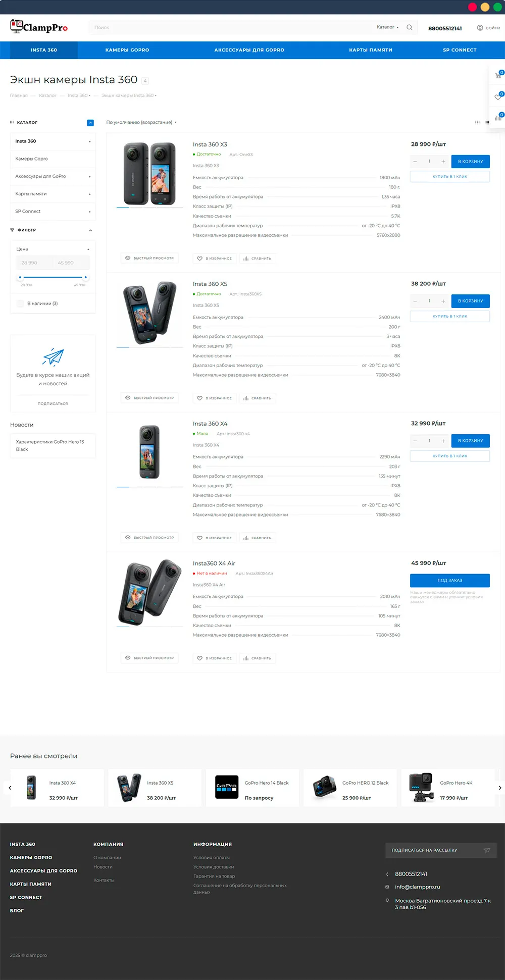Open comparison chart icon on right sidebar
Image resolution: width=505 pixels, height=980 pixels.
point(498,117)
